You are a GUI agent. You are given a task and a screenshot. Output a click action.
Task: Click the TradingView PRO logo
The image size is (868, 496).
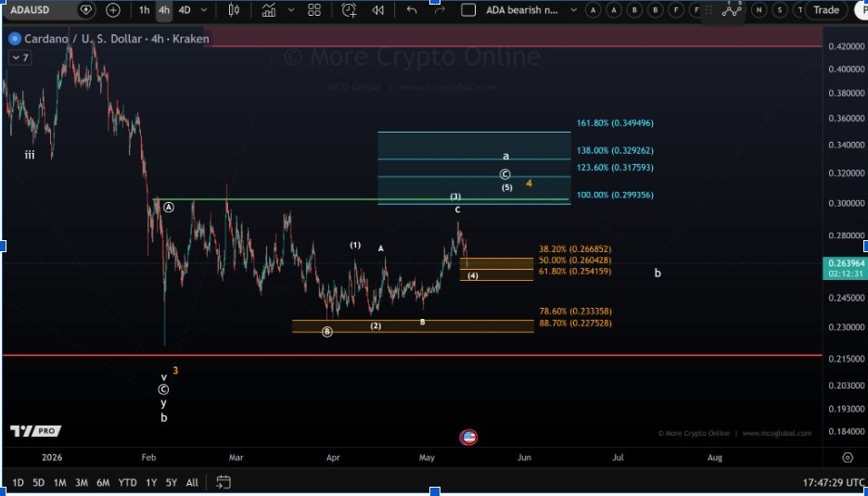click(x=35, y=431)
